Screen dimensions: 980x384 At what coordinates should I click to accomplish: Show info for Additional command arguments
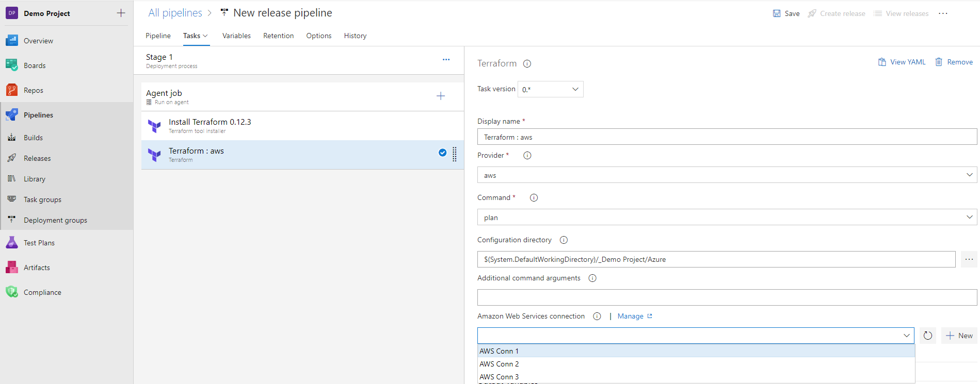pos(592,278)
